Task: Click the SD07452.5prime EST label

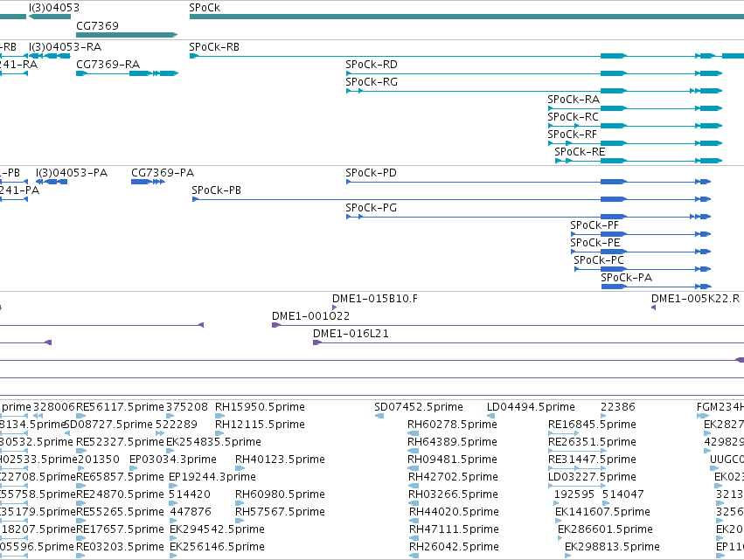Action: coord(419,407)
